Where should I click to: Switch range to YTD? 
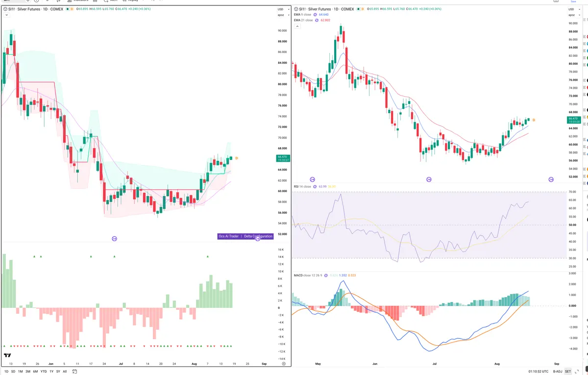point(44,372)
